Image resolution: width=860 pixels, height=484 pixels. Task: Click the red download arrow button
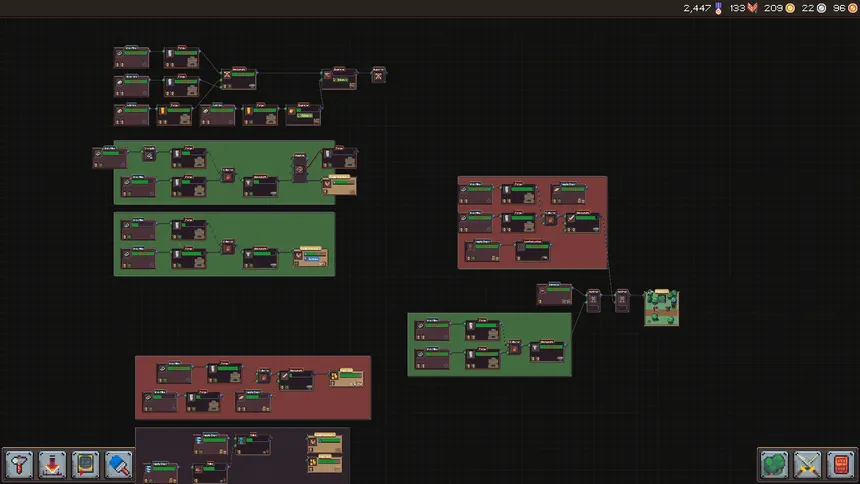click(52, 465)
